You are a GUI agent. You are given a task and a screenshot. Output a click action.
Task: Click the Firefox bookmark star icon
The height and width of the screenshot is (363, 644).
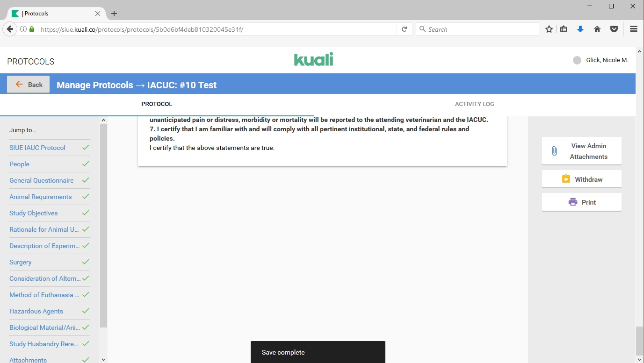pyautogui.click(x=549, y=29)
